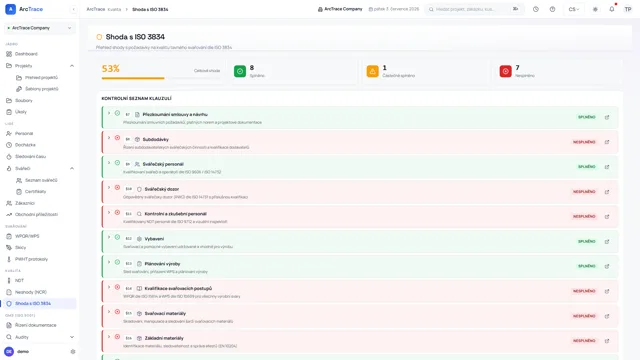
Task: Open Seznam svářečů in the sidebar
Action: [x=41, y=180]
